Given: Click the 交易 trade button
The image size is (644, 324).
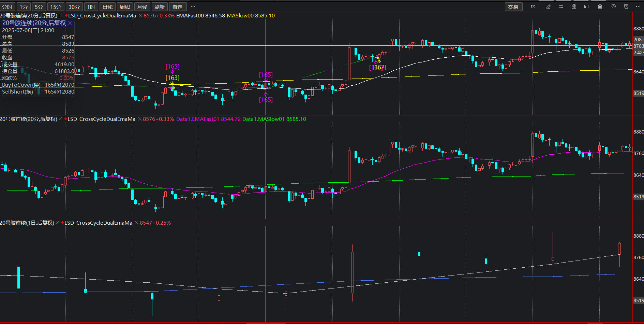Looking at the screenshot, I should coord(513,7).
